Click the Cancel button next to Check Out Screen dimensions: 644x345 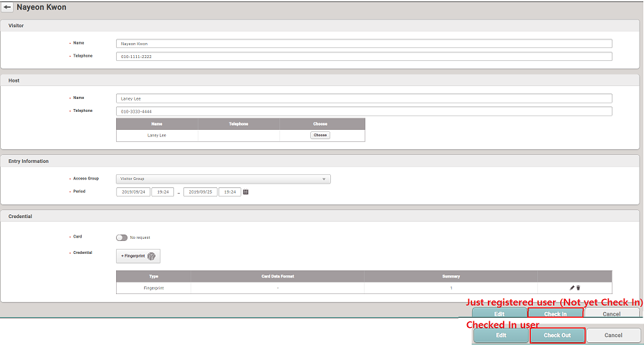(x=613, y=335)
